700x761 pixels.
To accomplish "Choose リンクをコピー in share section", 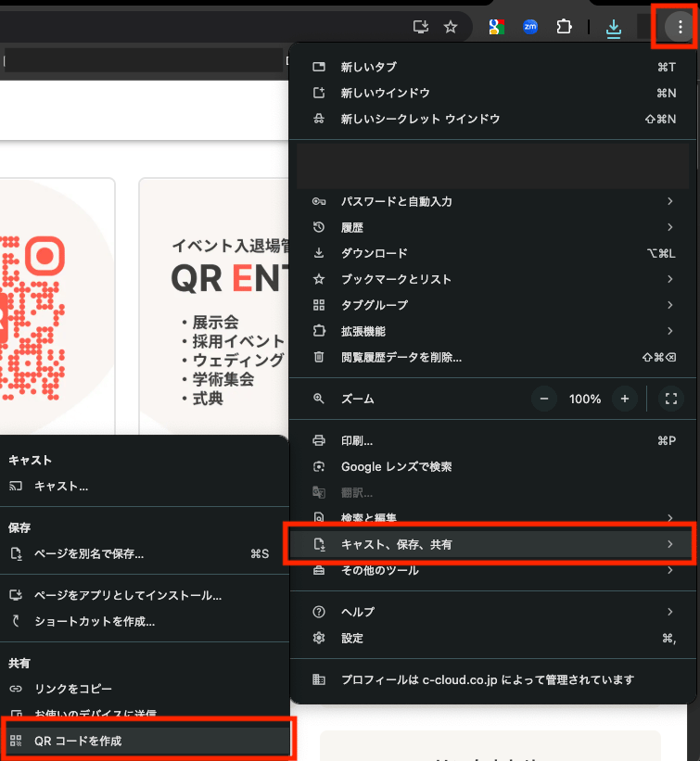I will [145, 689].
